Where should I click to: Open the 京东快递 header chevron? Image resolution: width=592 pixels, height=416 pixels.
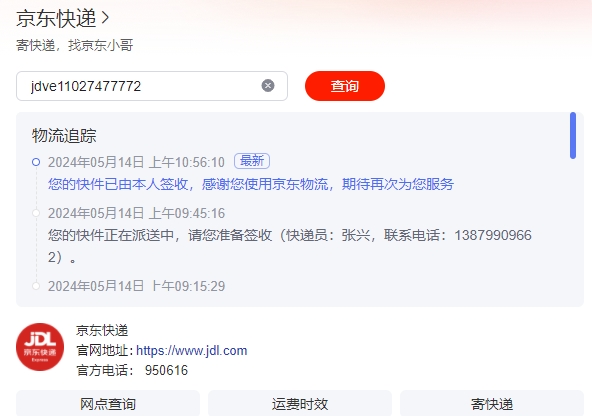point(105,18)
